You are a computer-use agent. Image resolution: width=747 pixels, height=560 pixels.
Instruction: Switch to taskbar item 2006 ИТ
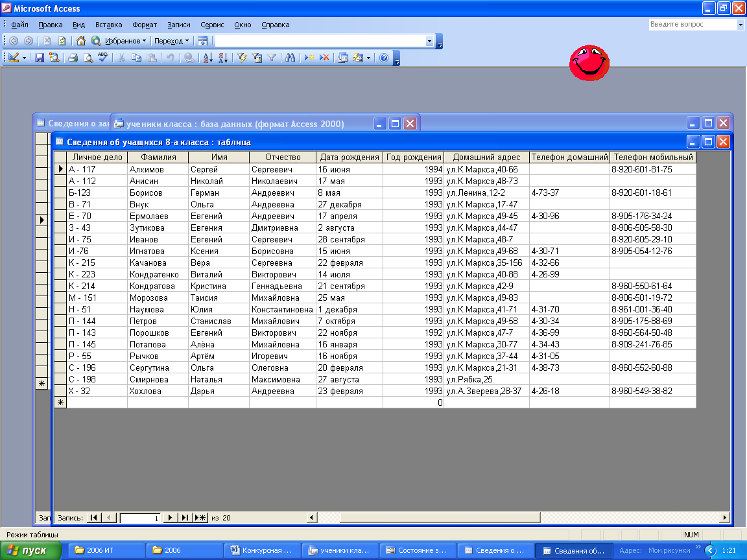click(106, 550)
